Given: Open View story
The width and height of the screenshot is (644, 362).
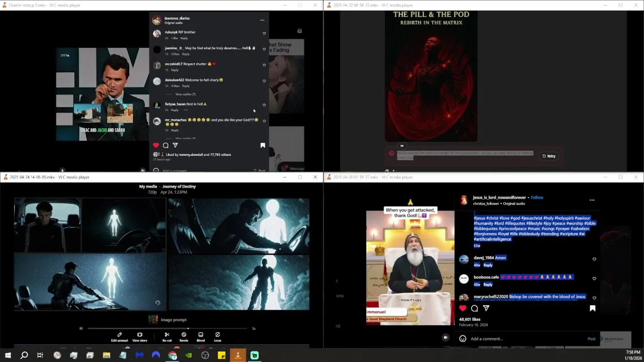Looking at the screenshot, I should coord(140,337).
